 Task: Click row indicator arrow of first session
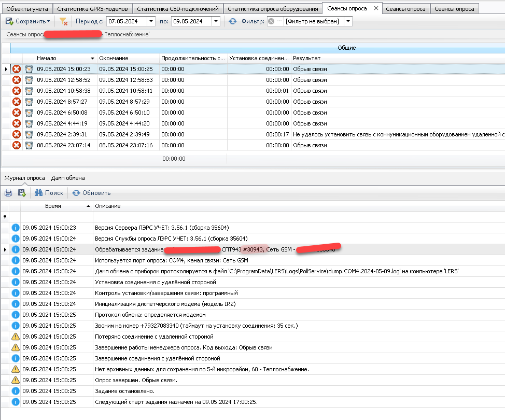(6, 69)
